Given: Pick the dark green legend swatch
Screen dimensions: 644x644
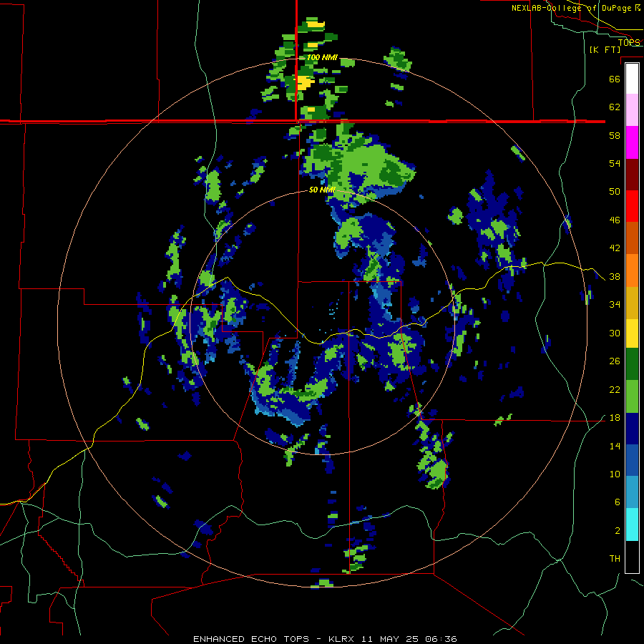Looking at the screenshot, I should click(632, 364).
